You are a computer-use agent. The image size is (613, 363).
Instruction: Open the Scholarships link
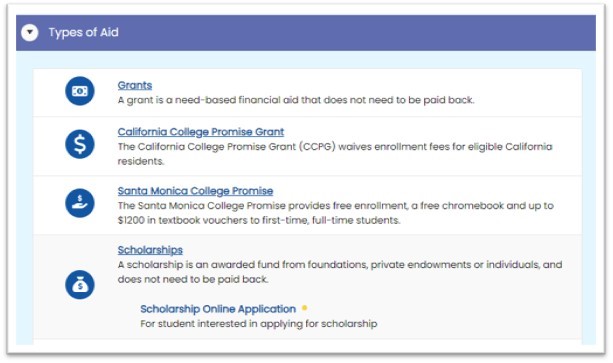pos(150,250)
